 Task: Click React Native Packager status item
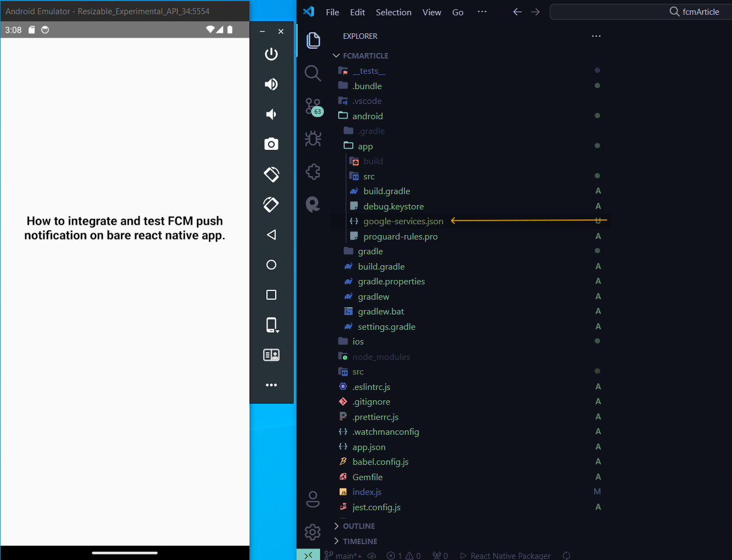pyautogui.click(x=506, y=556)
